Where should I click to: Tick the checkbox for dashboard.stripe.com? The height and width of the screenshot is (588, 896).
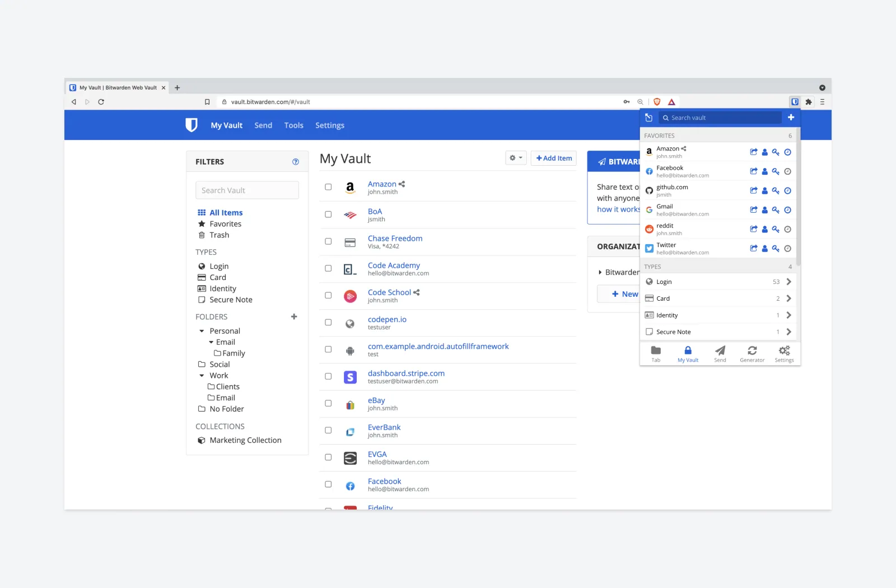coord(328,376)
